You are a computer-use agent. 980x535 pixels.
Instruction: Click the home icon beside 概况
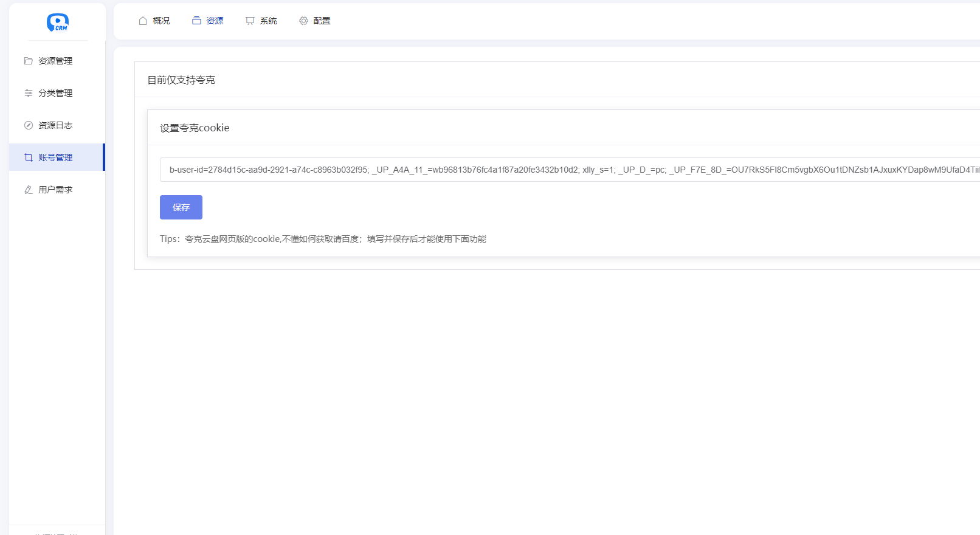pyautogui.click(x=143, y=21)
